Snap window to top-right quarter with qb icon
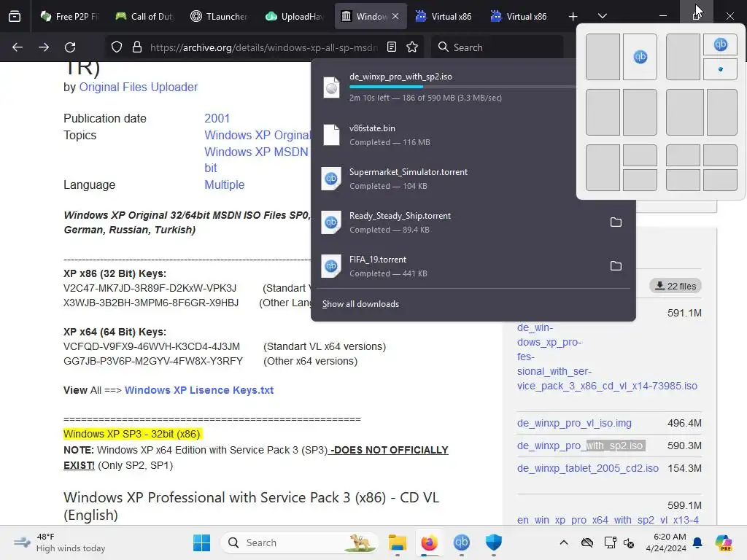Viewport: 747px width, 560px height. click(x=720, y=44)
